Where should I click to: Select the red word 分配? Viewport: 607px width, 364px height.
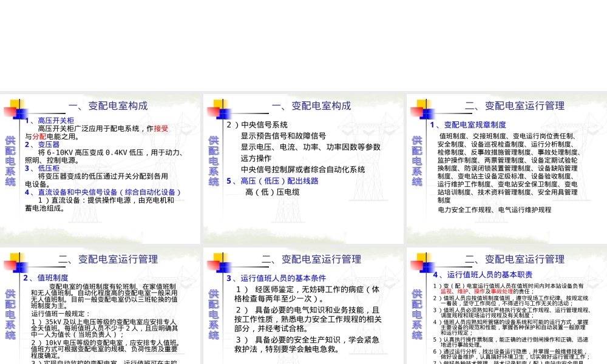coord(39,136)
